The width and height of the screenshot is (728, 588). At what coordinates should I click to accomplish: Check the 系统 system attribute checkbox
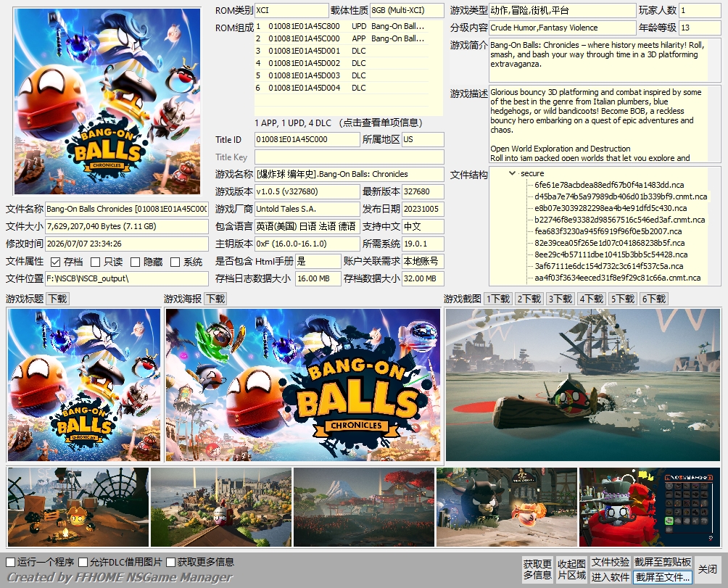175,262
